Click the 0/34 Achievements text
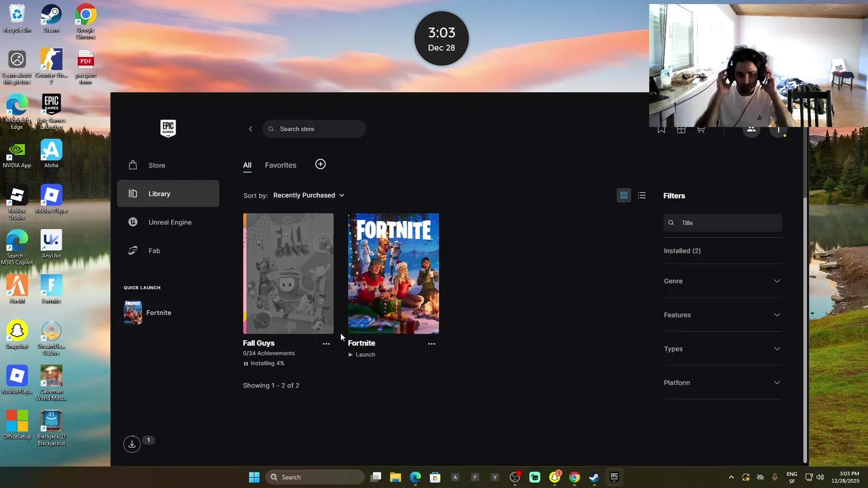868x488 pixels. click(x=269, y=353)
